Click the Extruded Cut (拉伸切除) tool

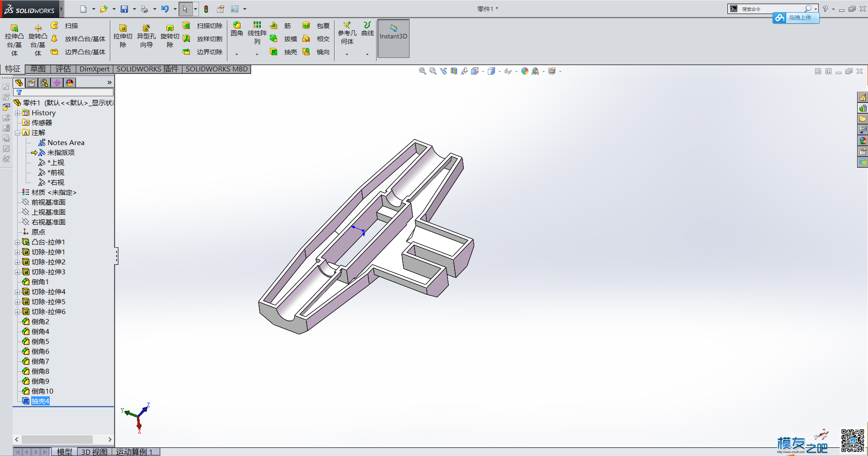[x=123, y=36]
